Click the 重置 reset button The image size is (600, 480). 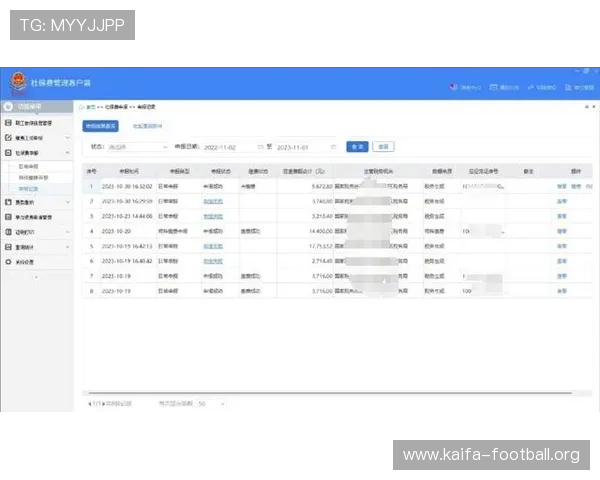(x=383, y=147)
